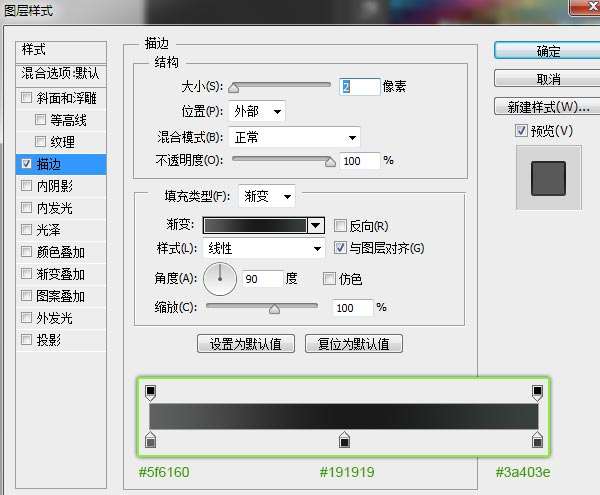Select the 渐变叠加 style row label
The image size is (600, 495).
click(60, 274)
